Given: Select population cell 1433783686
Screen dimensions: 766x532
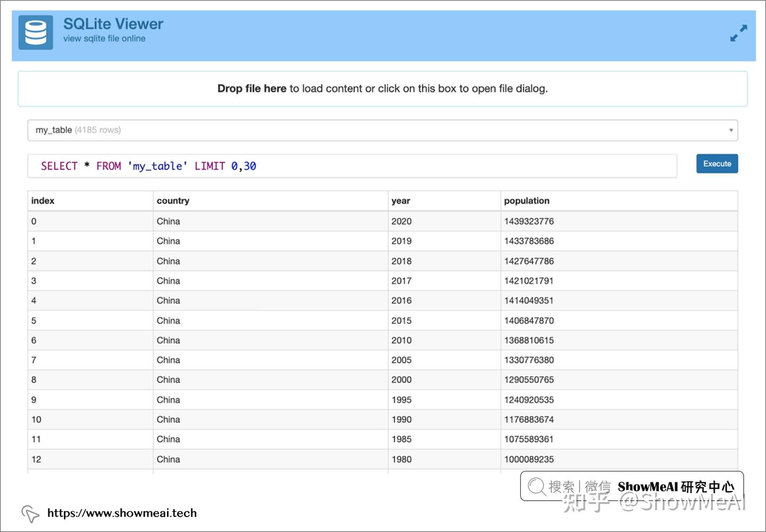Looking at the screenshot, I should [x=619, y=241].
